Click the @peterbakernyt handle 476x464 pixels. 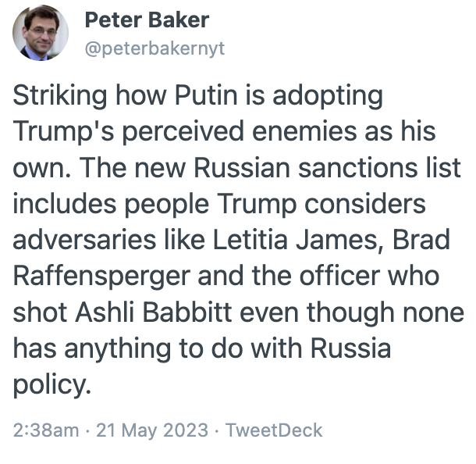[x=154, y=48]
